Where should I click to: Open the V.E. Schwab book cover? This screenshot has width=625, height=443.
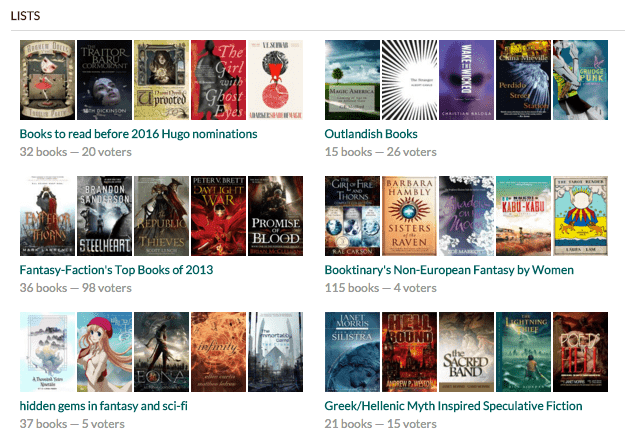(x=275, y=80)
